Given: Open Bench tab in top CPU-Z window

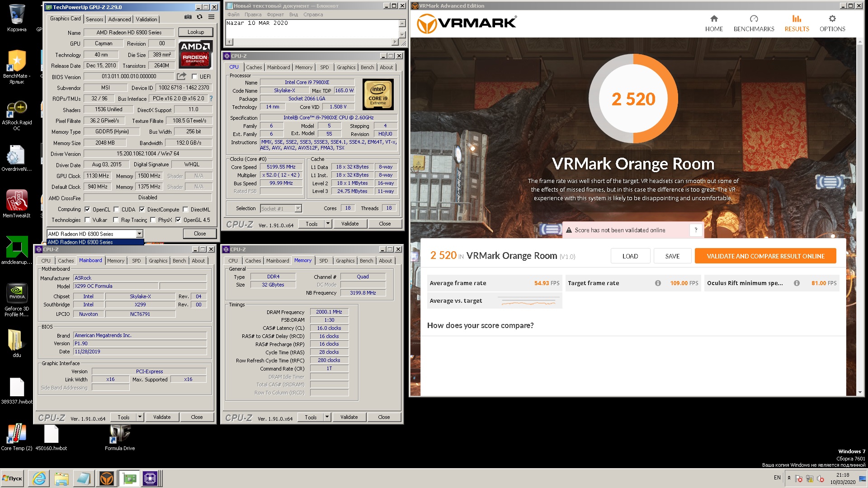Looking at the screenshot, I should (x=367, y=67).
